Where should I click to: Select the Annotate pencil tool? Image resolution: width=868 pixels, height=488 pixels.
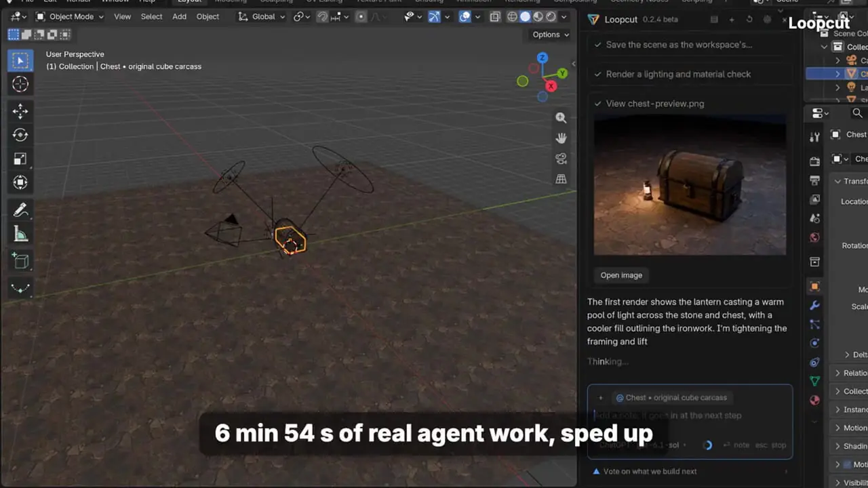tap(20, 210)
